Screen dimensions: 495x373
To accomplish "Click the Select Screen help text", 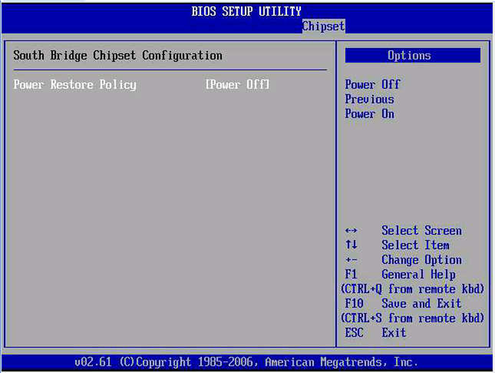I will point(422,230).
